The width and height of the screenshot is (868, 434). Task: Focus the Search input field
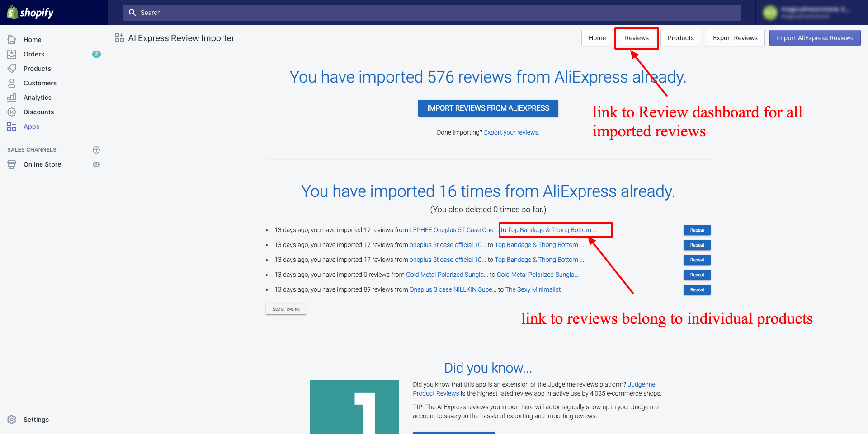pos(432,13)
